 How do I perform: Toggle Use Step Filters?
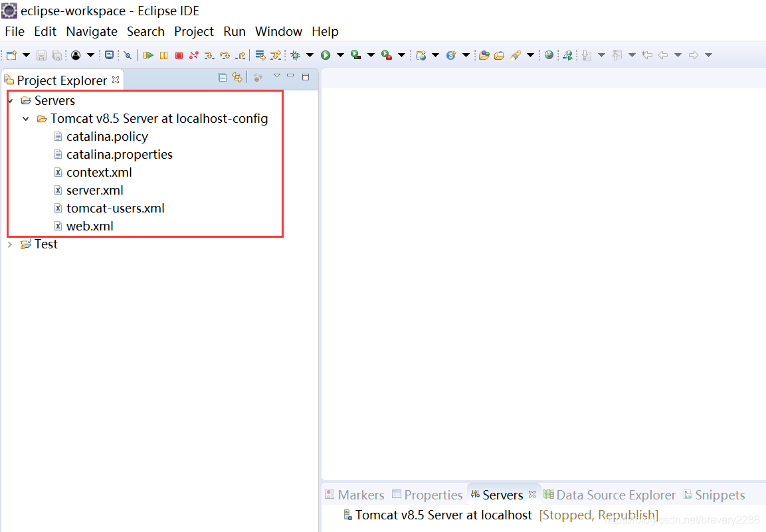(276, 55)
